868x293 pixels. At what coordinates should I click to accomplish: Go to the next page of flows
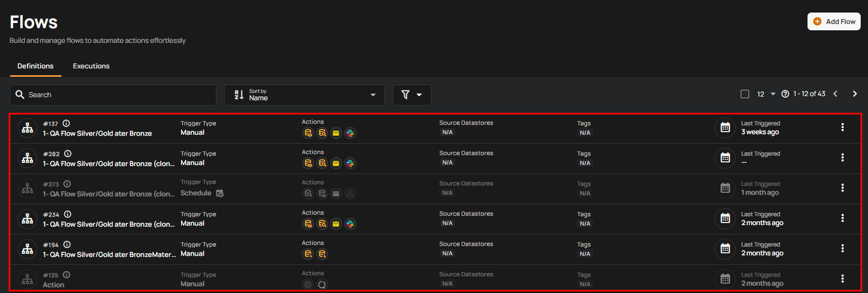click(x=854, y=94)
